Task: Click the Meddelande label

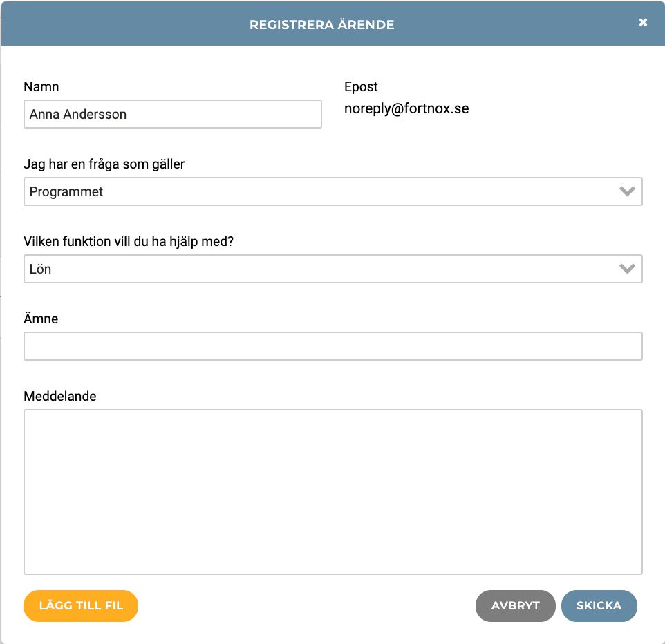Action: point(60,396)
